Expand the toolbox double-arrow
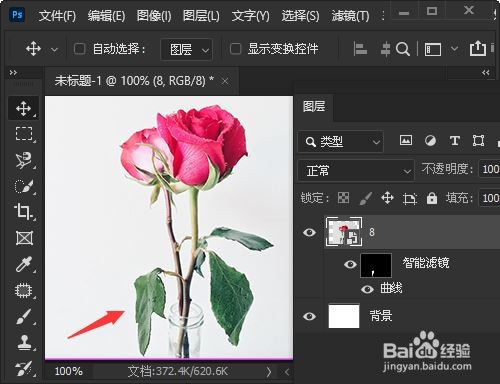Image resolution: width=500 pixels, height=384 pixels. pyautogui.click(x=13, y=72)
